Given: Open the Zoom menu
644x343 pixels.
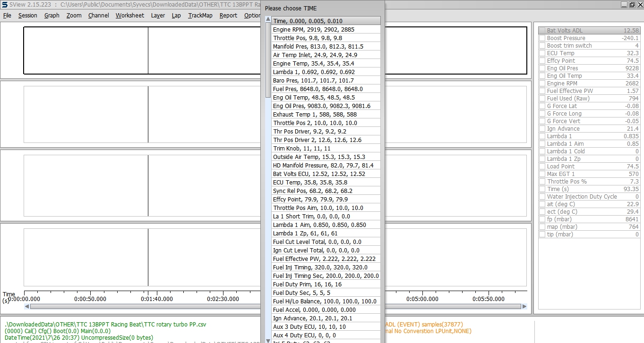Looking at the screenshot, I should coord(74,15).
